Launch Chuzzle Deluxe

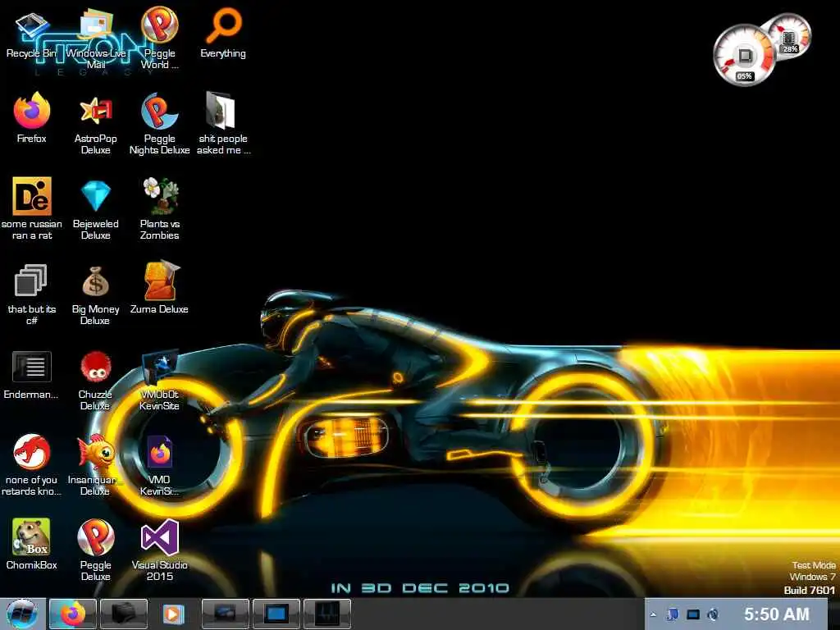pyautogui.click(x=95, y=381)
